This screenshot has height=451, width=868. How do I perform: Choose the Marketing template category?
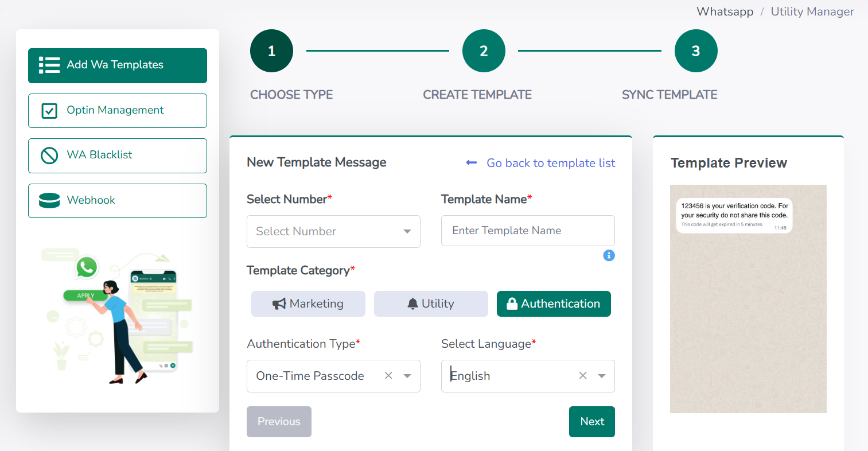(308, 304)
